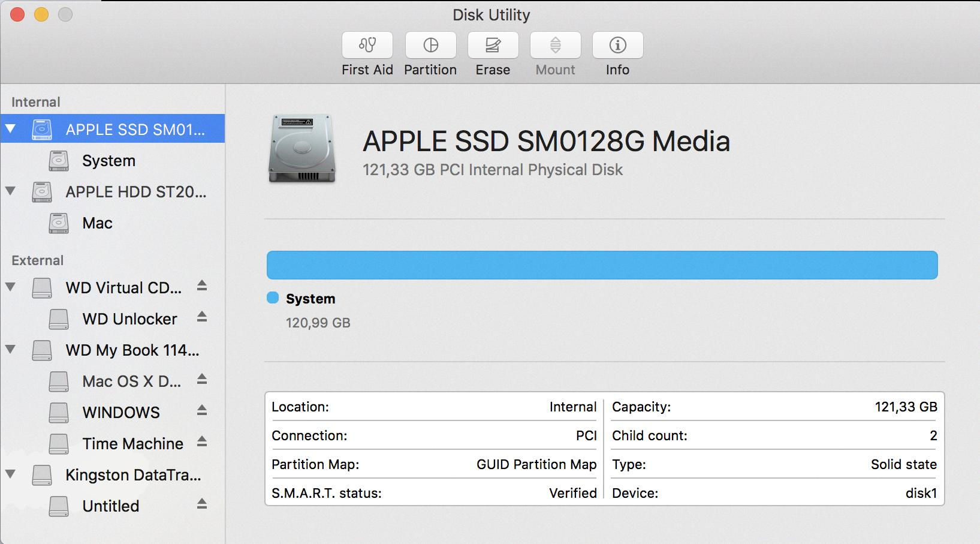Click the External section header
Image resolution: width=980 pixels, height=544 pixels.
pyautogui.click(x=37, y=260)
